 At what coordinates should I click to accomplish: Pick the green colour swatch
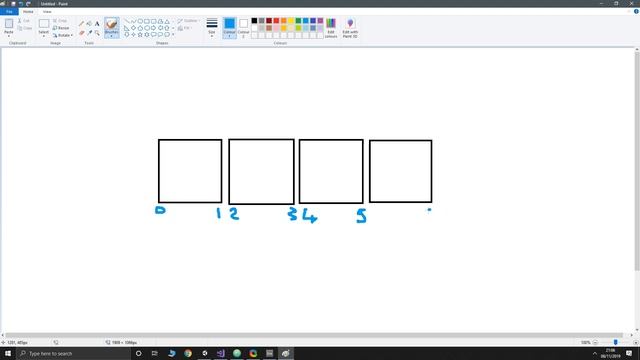click(x=298, y=20)
